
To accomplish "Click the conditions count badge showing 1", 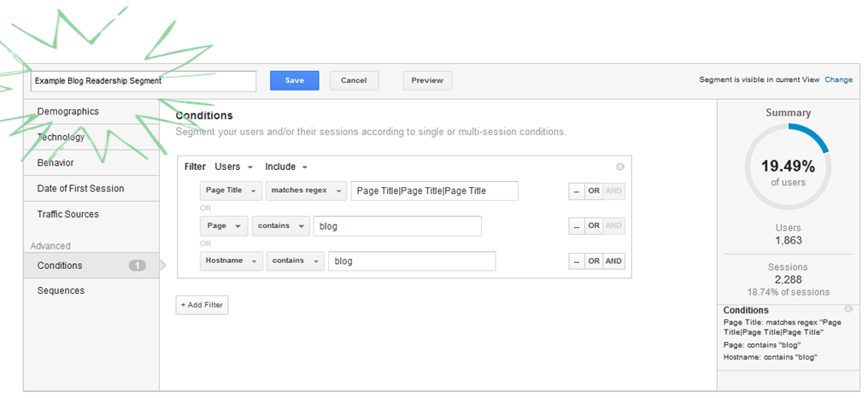I will click(138, 266).
